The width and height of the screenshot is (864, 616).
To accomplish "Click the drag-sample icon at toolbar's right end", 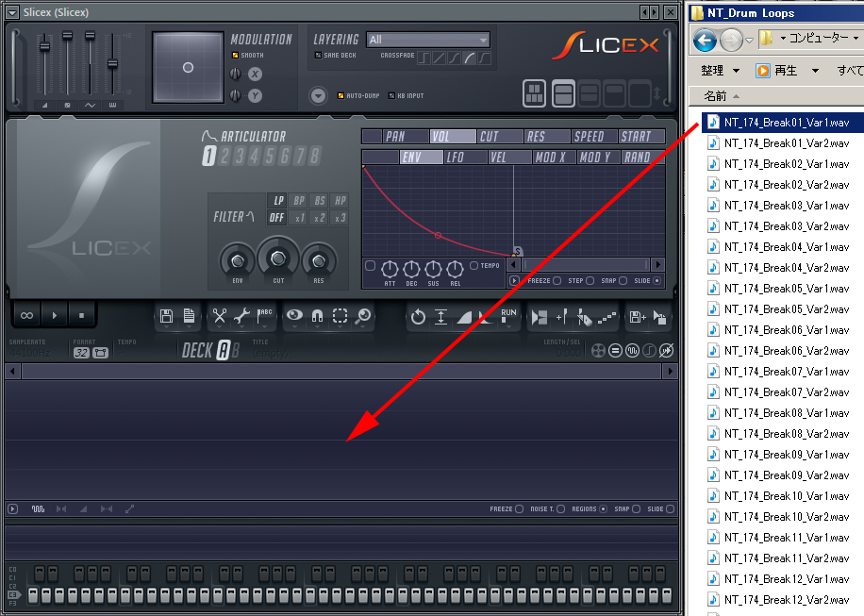I will [x=659, y=317].
